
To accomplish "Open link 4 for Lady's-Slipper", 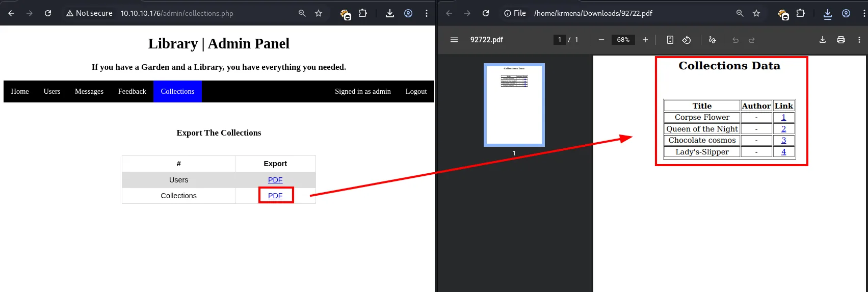I will point(784,152).
